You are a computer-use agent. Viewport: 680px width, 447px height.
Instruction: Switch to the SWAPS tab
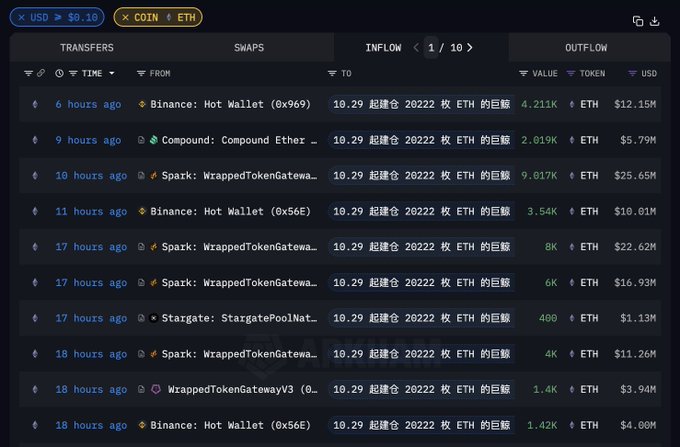pyautogui.click(x=249, y=48)
